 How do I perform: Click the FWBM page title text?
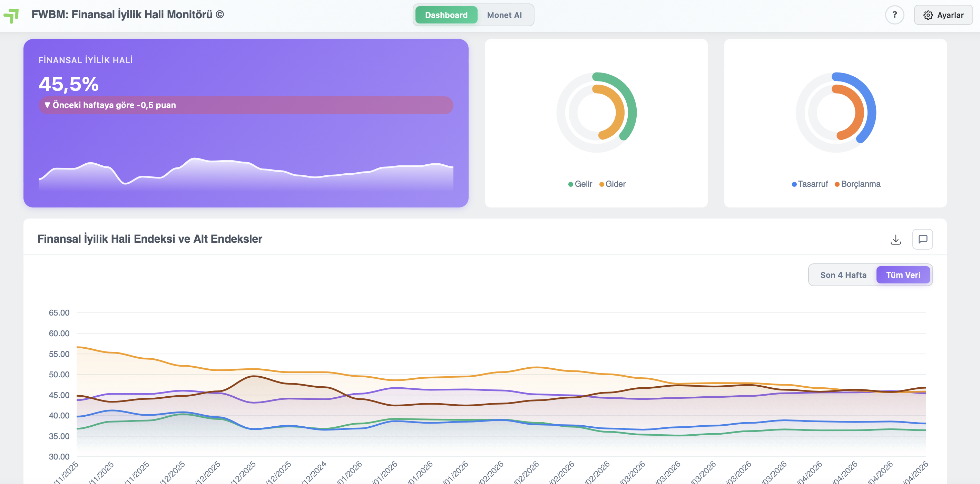[127, 14]
